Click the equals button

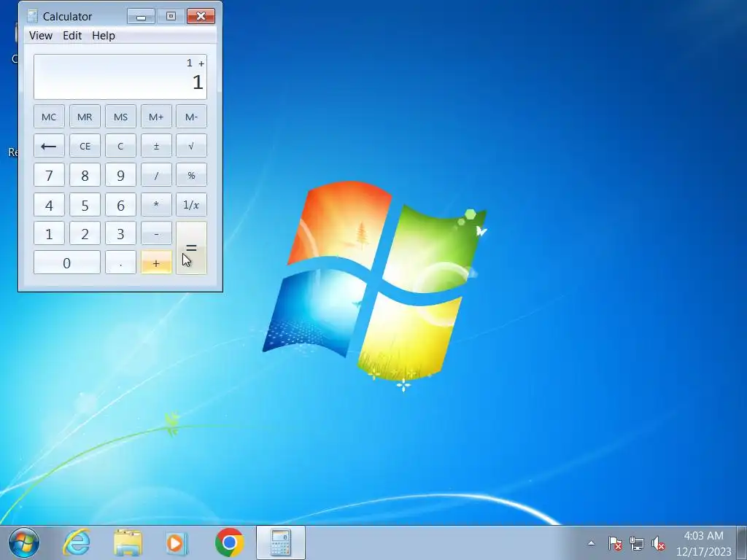coord(192,248)
